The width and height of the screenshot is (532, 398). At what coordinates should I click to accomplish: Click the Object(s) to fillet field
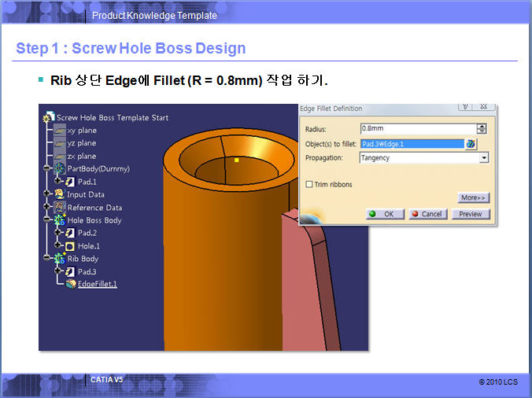pyautogui.click(x=412, y=144)
